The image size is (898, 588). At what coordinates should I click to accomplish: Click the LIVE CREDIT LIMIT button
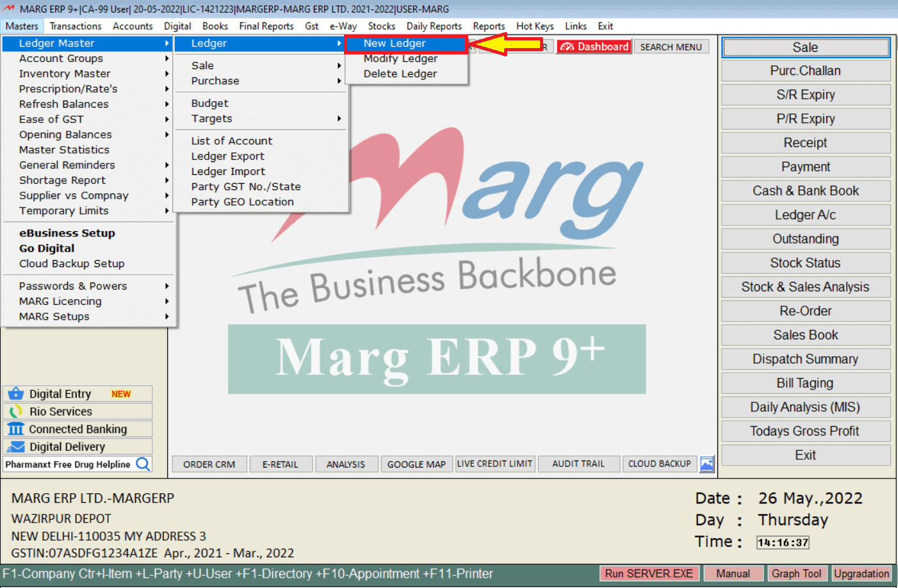click(494, 464)
